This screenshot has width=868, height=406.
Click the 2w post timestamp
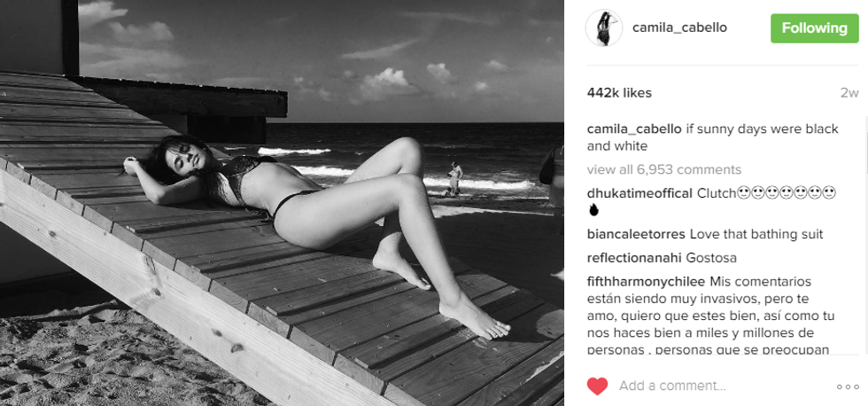point(849,93)
